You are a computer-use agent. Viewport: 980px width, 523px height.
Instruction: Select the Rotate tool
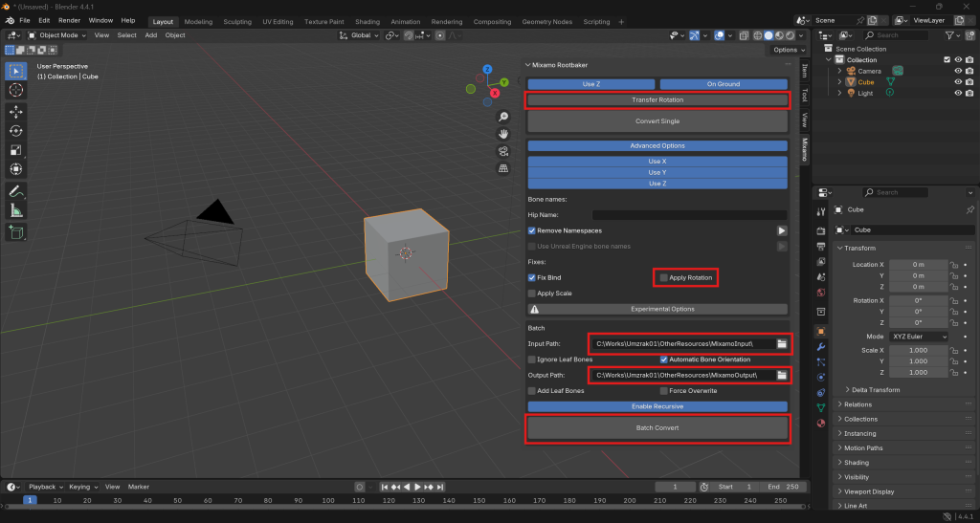pyautogui.click(x=15, y=131)
